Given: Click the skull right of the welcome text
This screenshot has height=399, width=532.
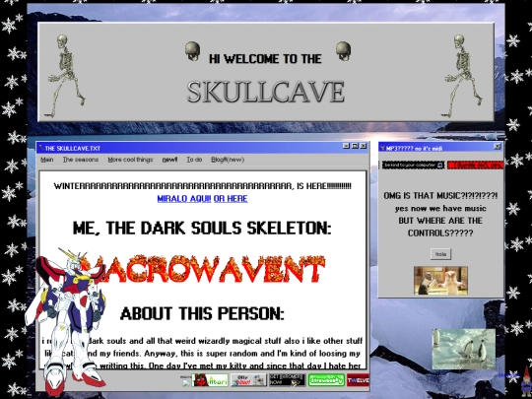Looking at the screenshot, I should pyautogui.click(x=343, y=51).
